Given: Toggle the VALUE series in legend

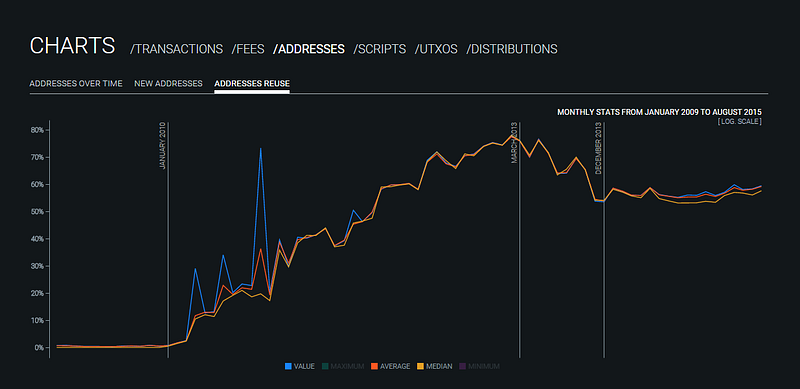Looking at the screenshot, I should point(299,366).
